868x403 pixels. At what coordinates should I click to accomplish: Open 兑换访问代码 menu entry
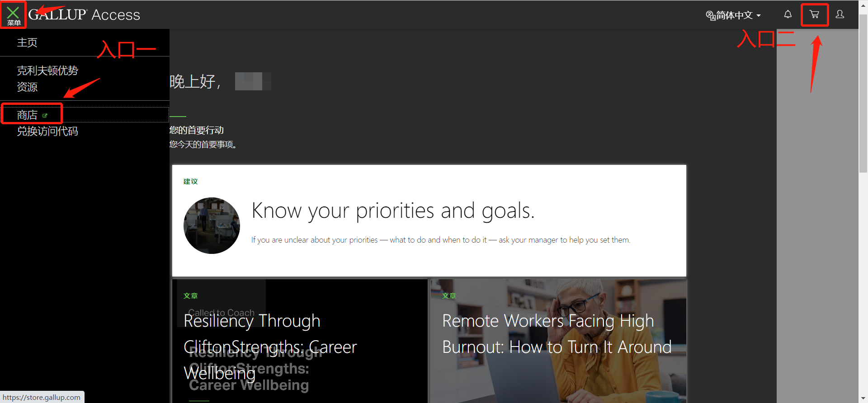click(47, 131)
